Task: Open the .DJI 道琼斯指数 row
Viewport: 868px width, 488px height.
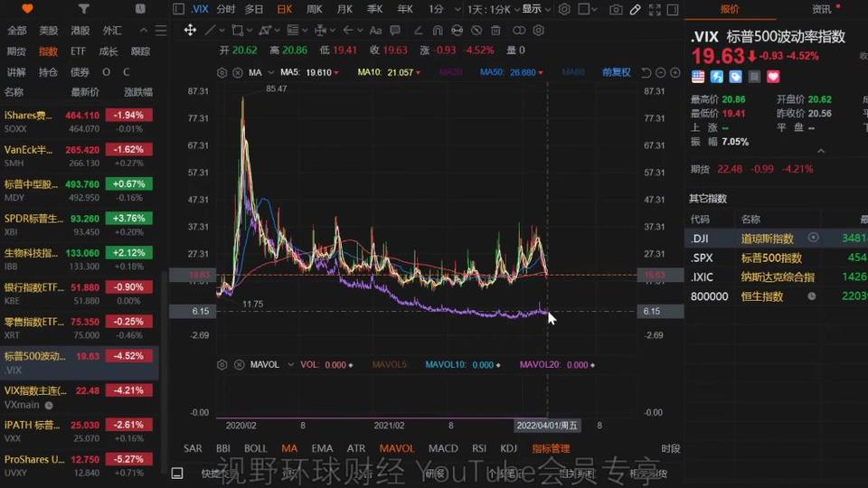Action: (x=776, y=239)
